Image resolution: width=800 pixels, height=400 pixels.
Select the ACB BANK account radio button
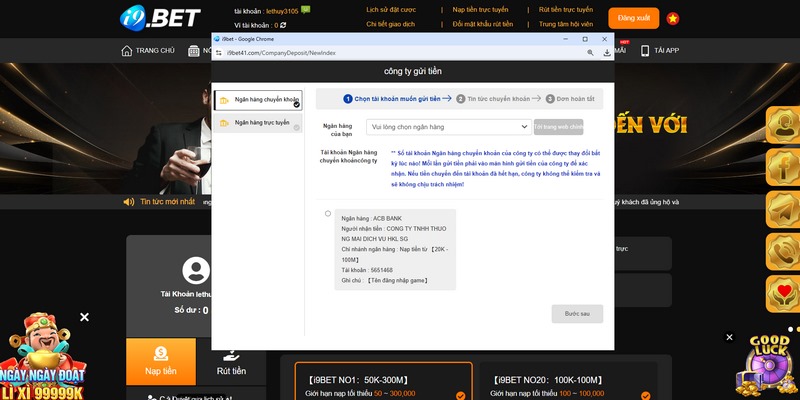[328, 213]
